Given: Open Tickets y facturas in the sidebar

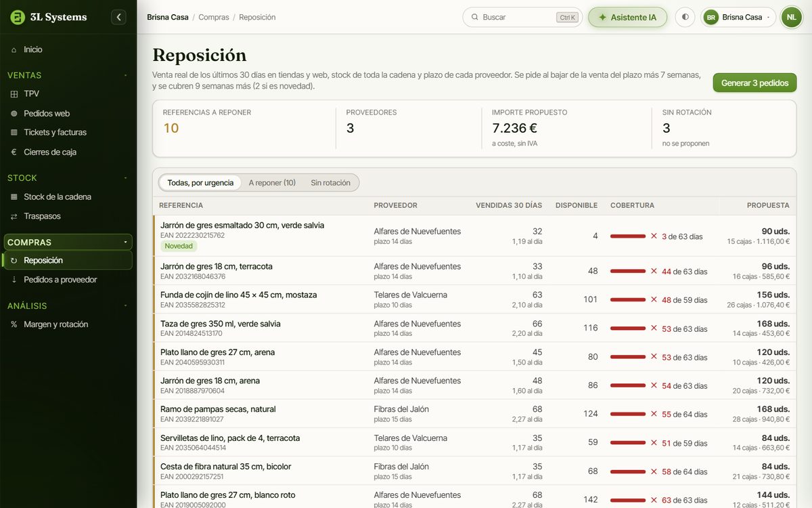Looking at the screenshot, I should click(x=68, y=132).
